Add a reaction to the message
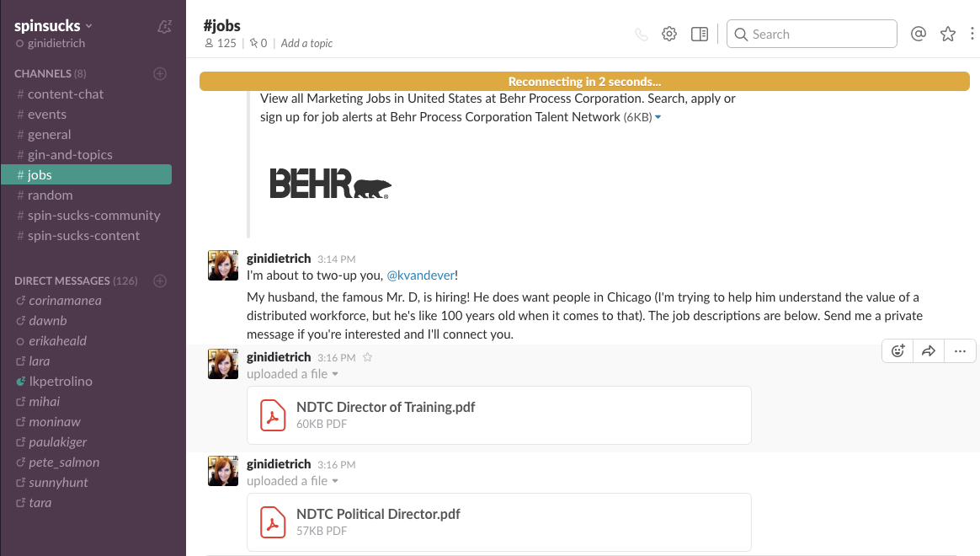 click(897, 351)
